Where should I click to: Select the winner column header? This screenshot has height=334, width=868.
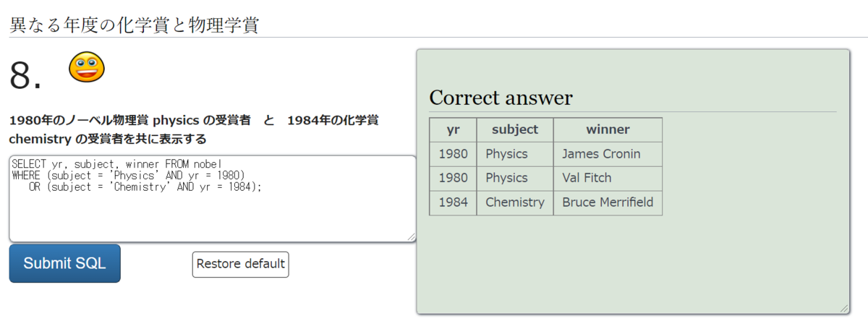[x=608, y=129]
